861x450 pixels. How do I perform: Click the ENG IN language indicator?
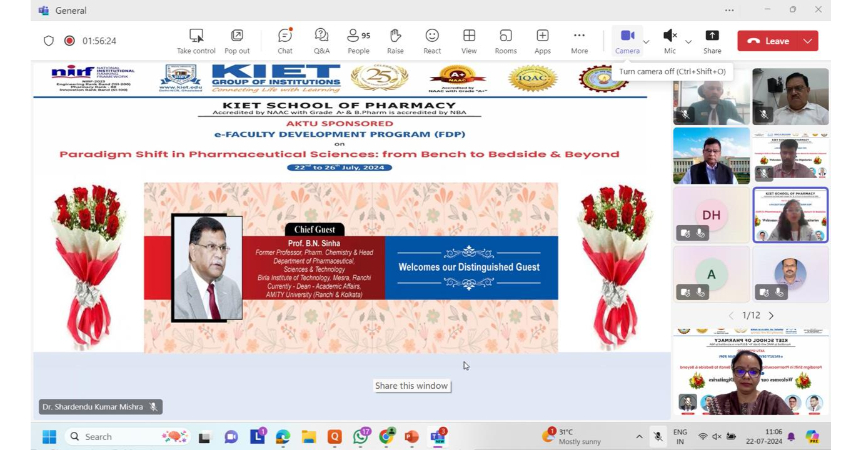[x=680, y=437]
